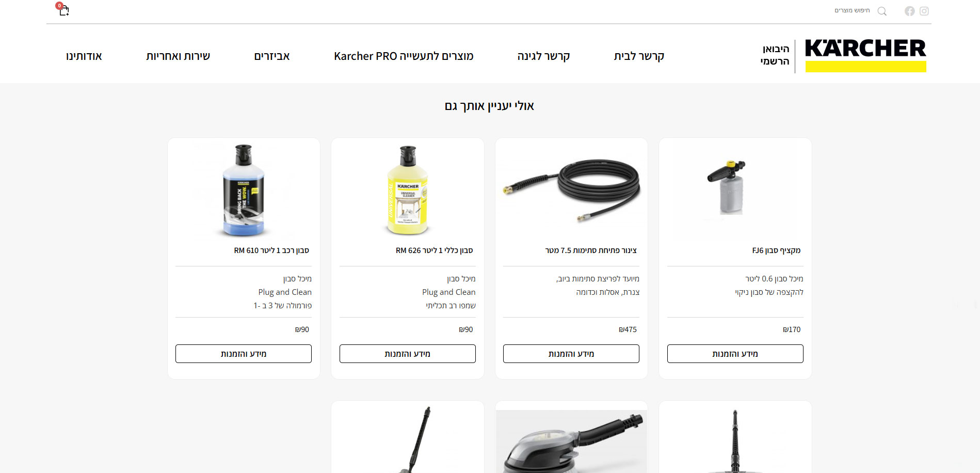Screen dimensions: 980x473
Task: Click the search magnifier icon
Action: point(882,11)
